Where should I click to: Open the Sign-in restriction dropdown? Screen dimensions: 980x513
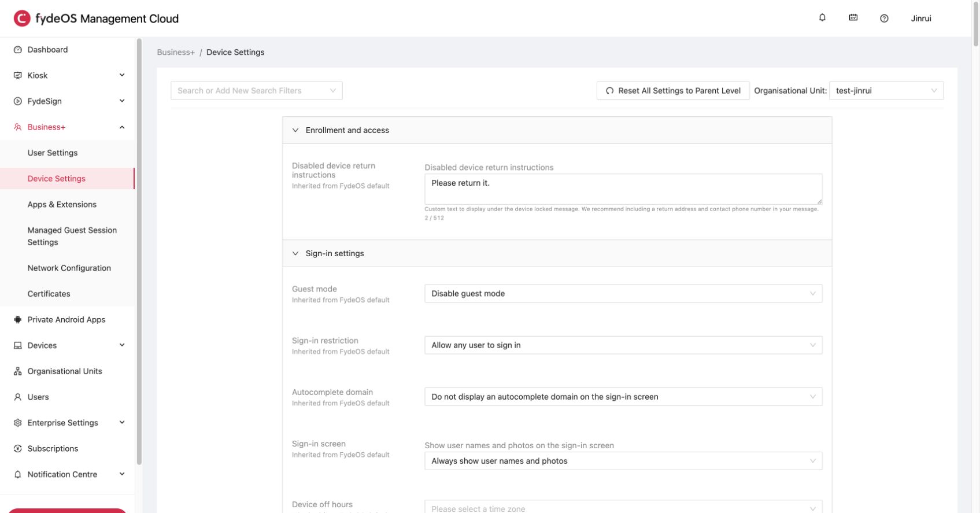[623, 345]
